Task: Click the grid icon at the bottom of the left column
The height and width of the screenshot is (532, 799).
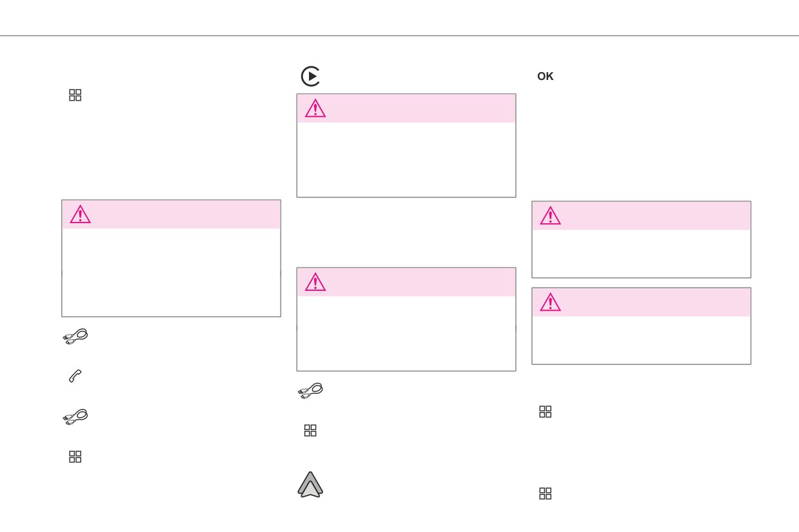Action: pos(75,457)
